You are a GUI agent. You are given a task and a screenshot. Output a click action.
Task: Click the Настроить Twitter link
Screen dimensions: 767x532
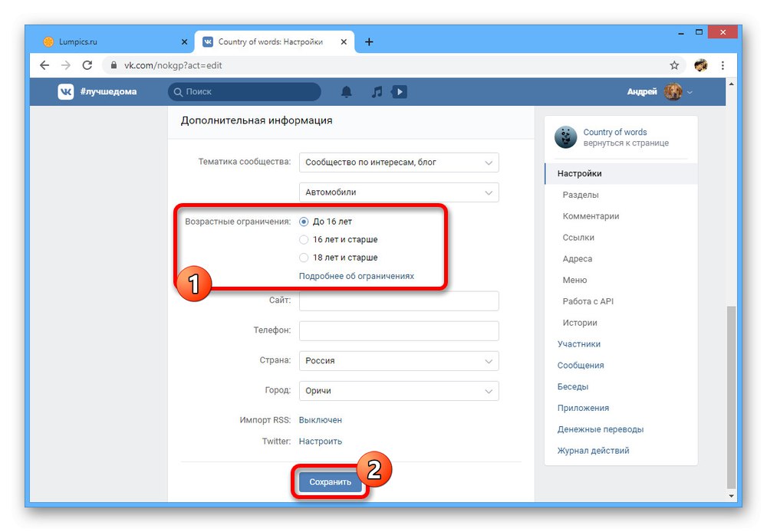[321, 441]
